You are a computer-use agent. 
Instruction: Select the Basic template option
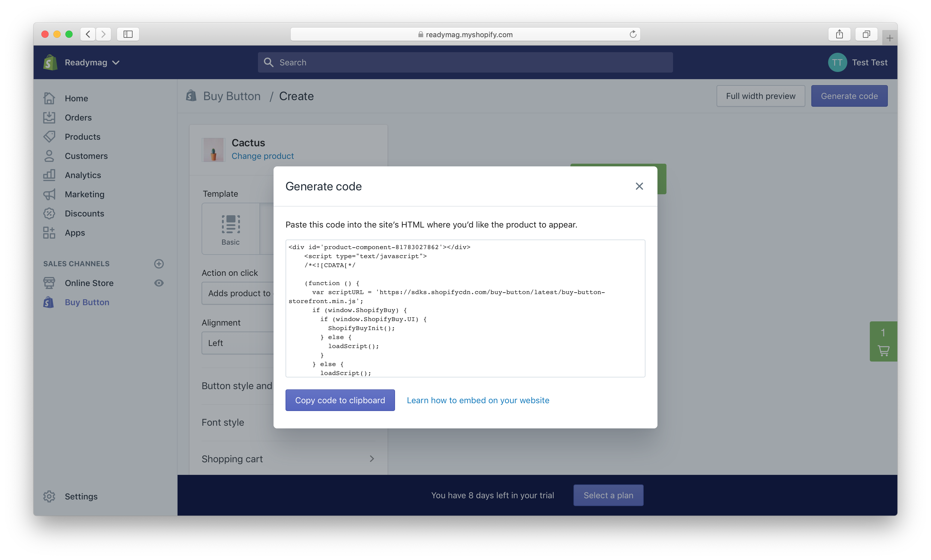click(231, 229)
